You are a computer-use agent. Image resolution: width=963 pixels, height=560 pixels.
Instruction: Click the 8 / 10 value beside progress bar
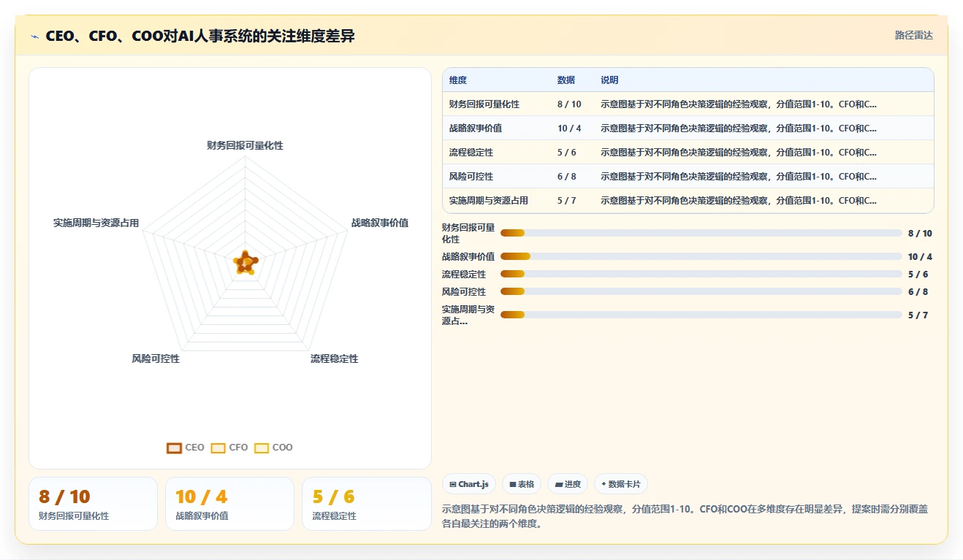[x=920, y=234]
